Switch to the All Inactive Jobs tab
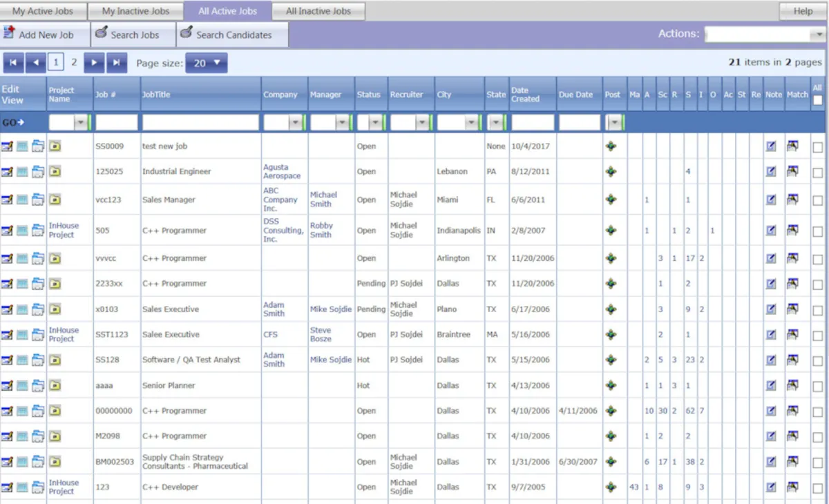Screen dimensions: 829x504 point(318,10)
